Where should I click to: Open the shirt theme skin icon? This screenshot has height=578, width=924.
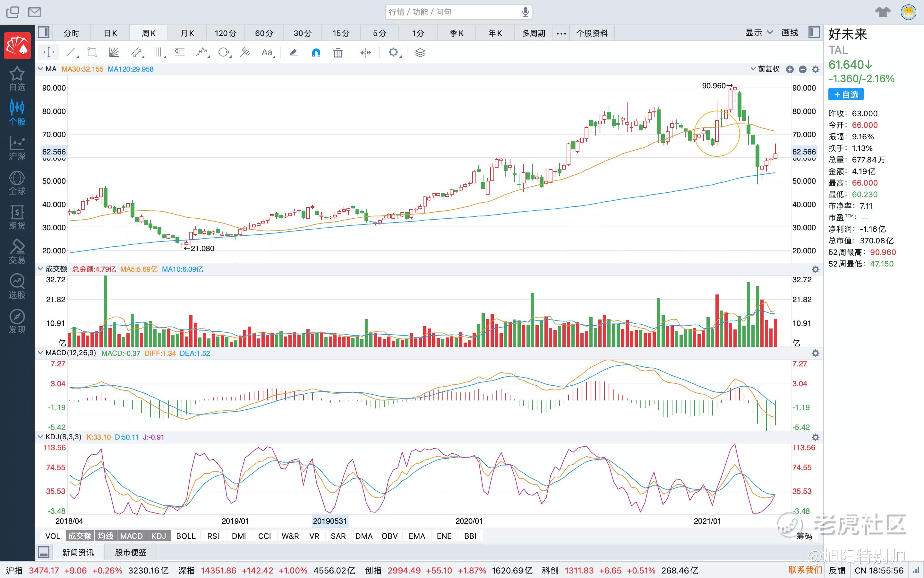(883, 12)
